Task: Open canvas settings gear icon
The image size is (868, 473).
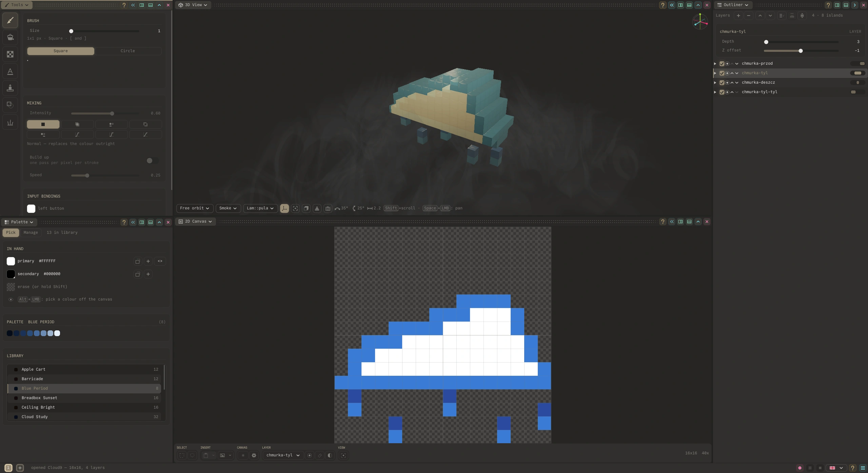Action: point(254,455)
